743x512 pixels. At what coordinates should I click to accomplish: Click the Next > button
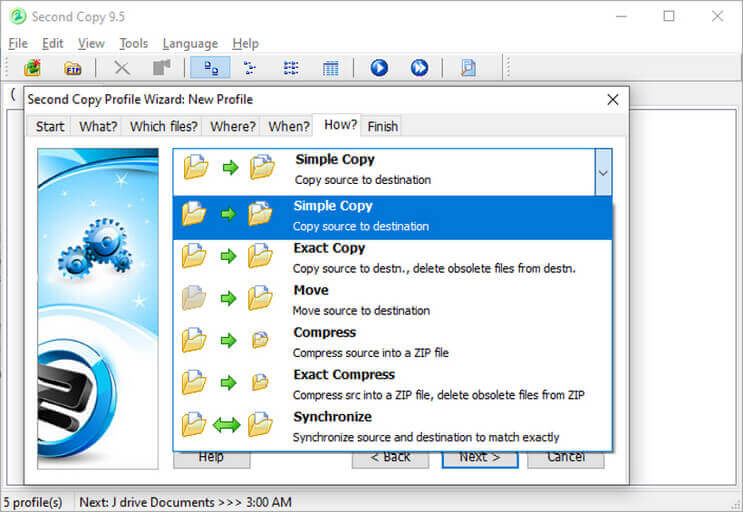point(480,459)
